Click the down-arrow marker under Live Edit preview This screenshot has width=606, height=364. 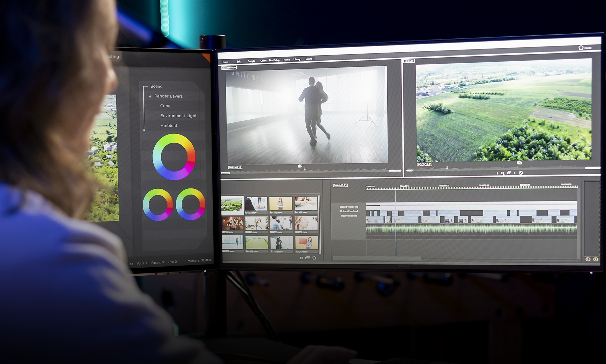pos(447,168)
